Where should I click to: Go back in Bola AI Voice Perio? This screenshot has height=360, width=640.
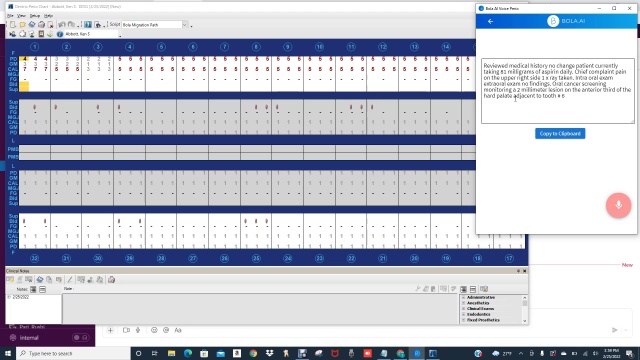pos(491,21)
